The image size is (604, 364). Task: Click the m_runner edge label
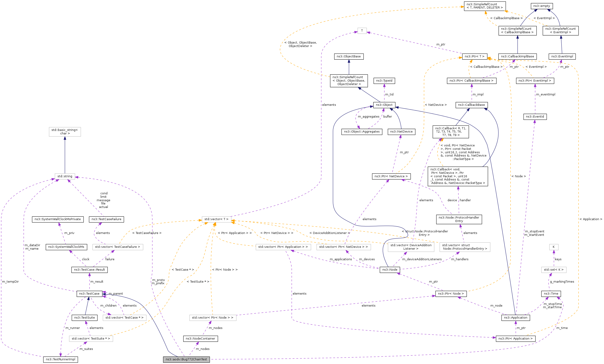(72, 328)
